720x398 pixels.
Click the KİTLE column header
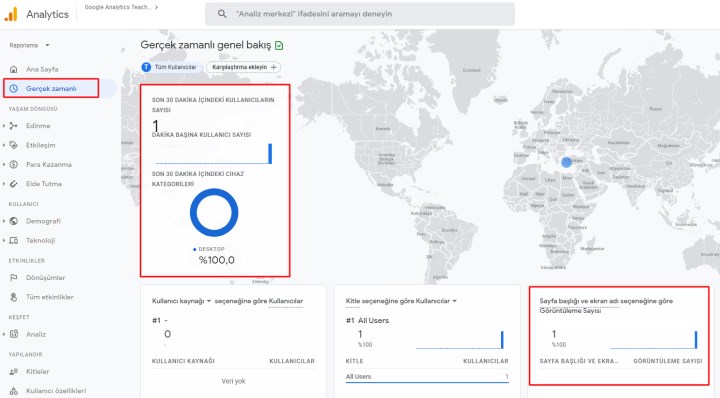coord(354,361)
